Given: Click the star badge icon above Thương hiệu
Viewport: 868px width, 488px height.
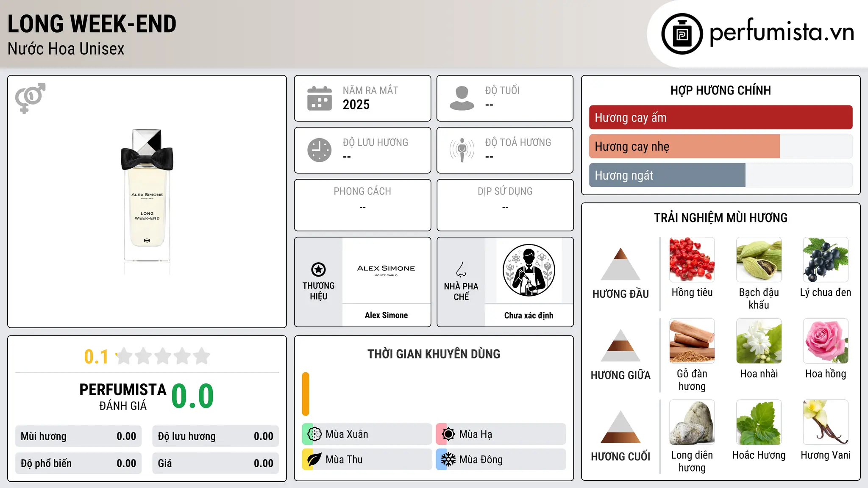Looking at the screenshot, I should click(318, 269).
